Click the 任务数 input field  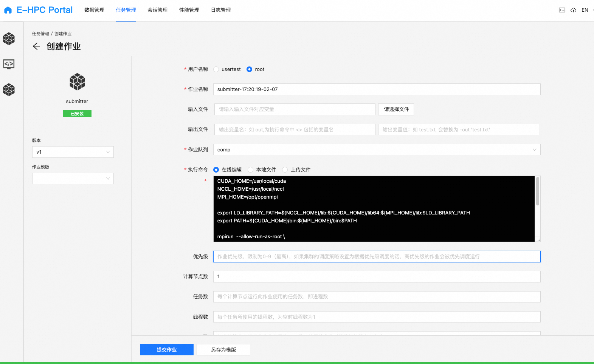point(377,297)
